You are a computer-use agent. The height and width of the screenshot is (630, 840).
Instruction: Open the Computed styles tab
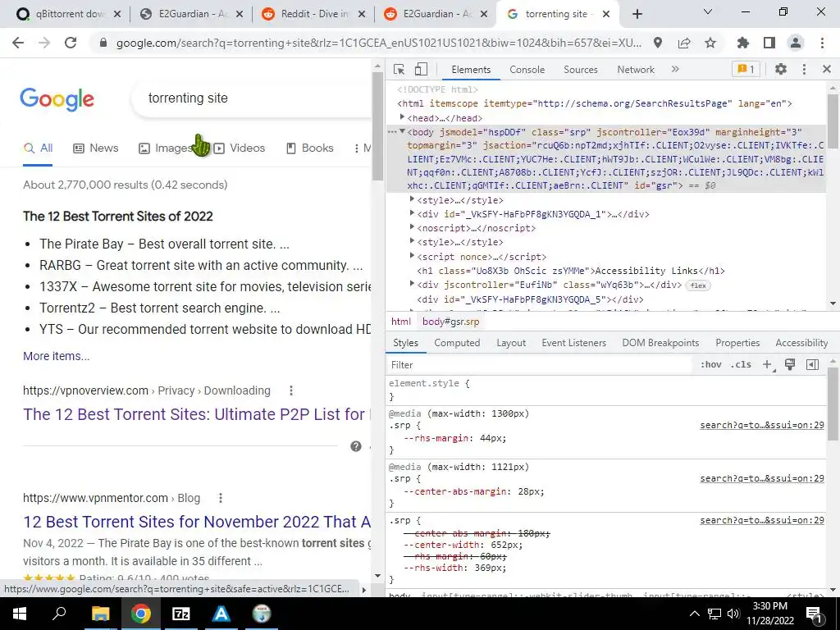point(457,343)
